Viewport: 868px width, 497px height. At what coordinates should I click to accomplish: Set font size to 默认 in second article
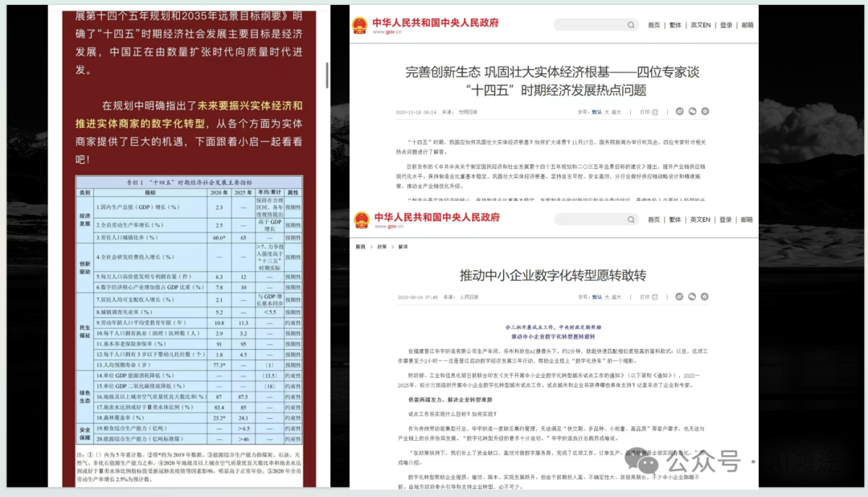(x=596, y=297)
